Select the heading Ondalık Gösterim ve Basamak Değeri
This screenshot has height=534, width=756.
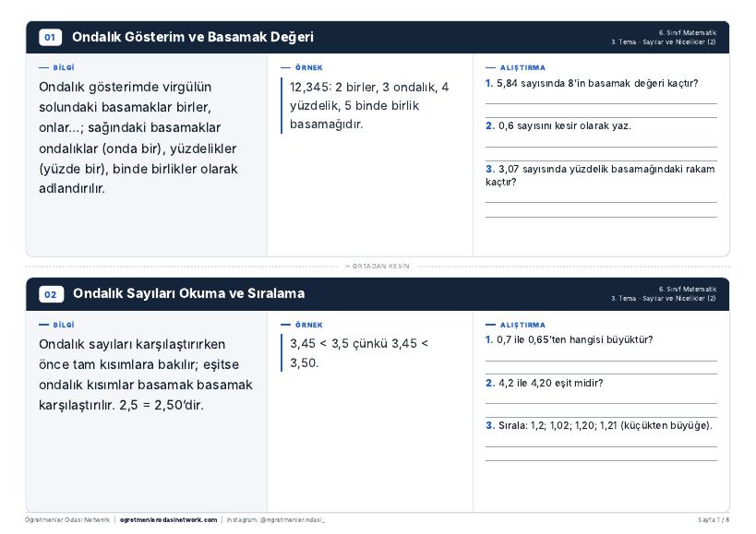click(x=193, y=37)
